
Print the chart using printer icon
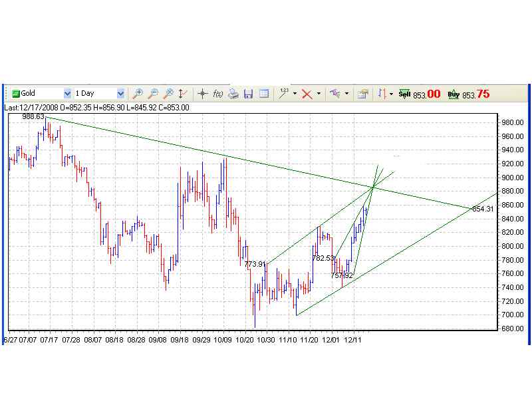(x=233, y=94)
